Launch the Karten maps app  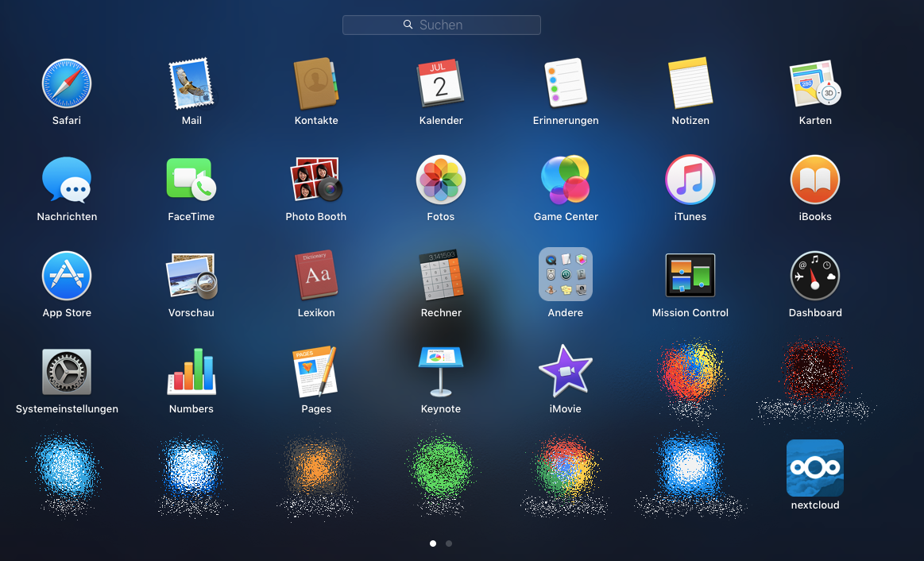pos(815,83)
